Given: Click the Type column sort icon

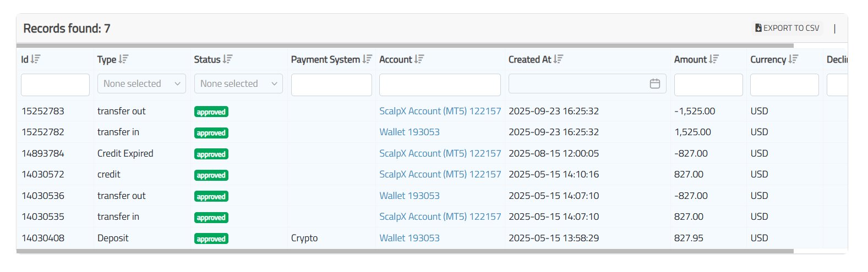Looking at the screenshot, I should click(124, 59).
